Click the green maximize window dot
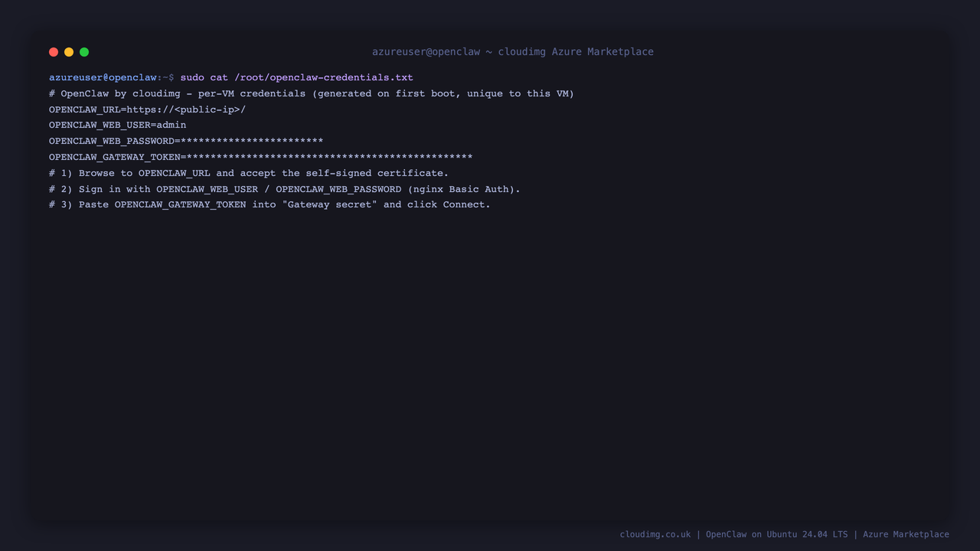The width and height of the screenshot is (980, 551). [84, 52]
